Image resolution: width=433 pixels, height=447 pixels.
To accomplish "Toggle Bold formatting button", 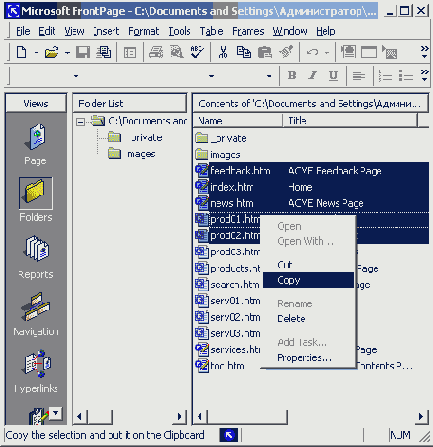I will pyautogui.click(x=292, y=76).
